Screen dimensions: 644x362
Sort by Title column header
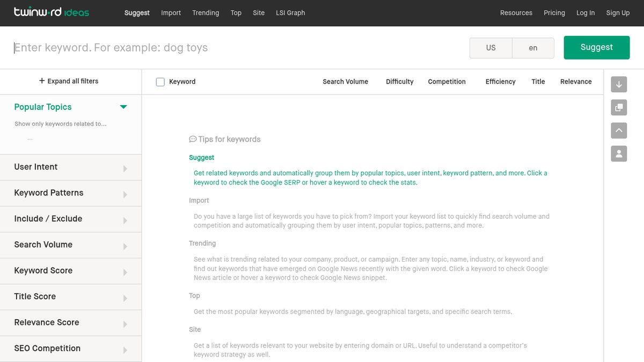pos(538,82)
